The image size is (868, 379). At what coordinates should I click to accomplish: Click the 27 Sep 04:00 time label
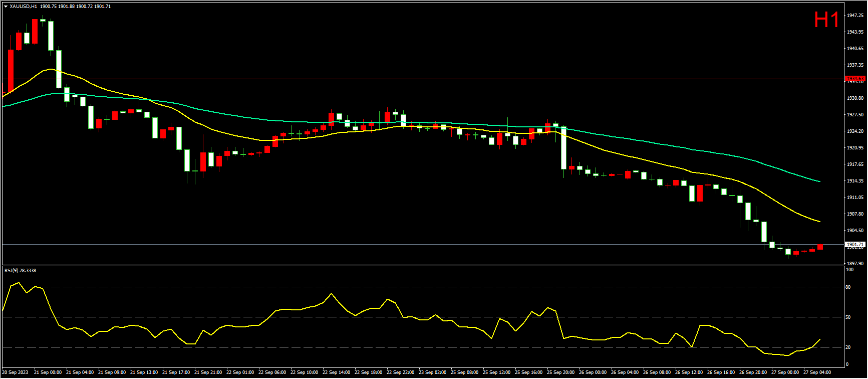click(817, 372)
